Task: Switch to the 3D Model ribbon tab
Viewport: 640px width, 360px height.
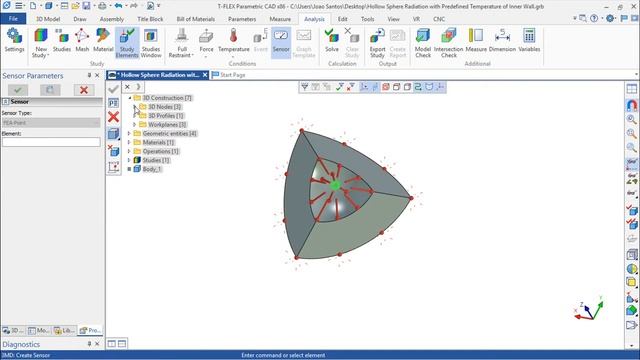Action: tap(48, 19)
